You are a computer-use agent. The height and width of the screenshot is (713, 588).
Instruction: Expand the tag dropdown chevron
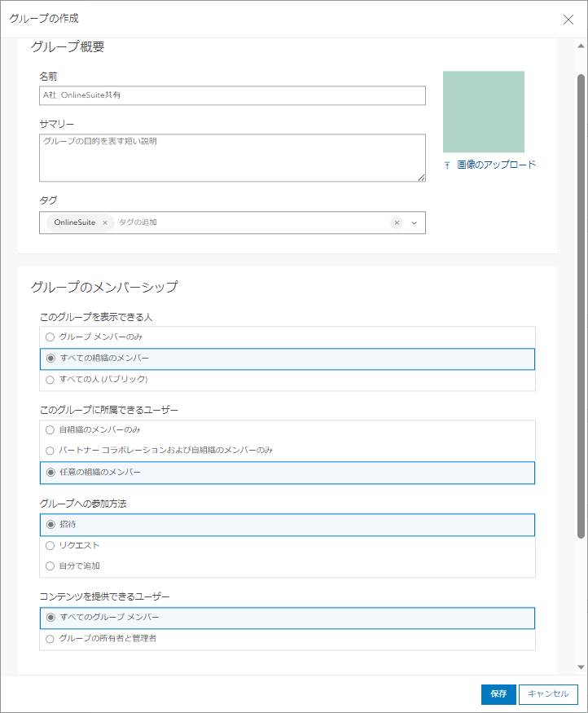coord(414,222)
